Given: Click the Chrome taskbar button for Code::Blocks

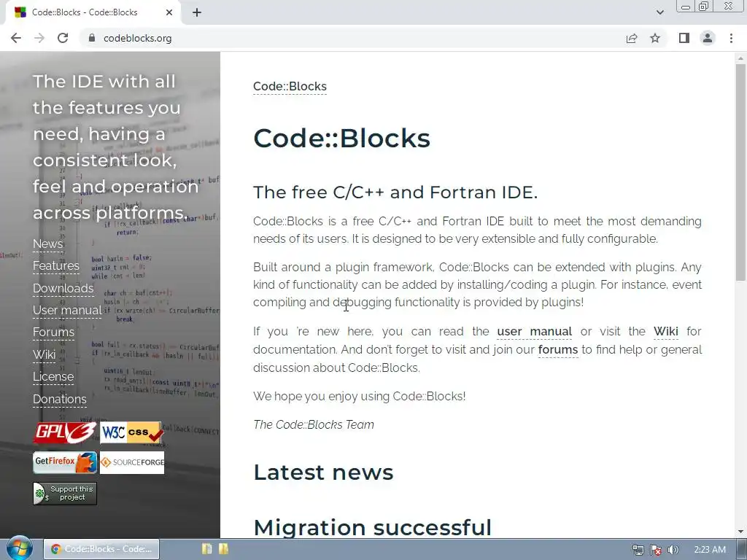Looking at the screenshot, I should [x=101, y=549].
